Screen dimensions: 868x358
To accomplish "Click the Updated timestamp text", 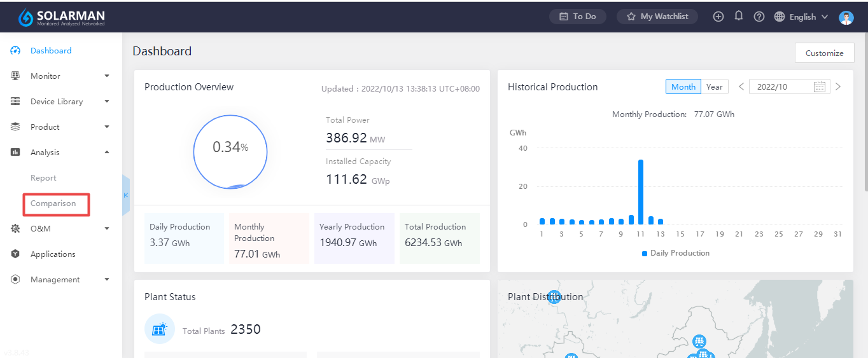I will (400, 89).
